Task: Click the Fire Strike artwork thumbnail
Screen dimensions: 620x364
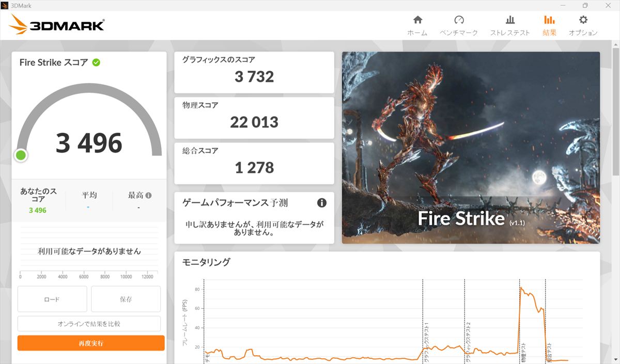Action: [471, 147]
